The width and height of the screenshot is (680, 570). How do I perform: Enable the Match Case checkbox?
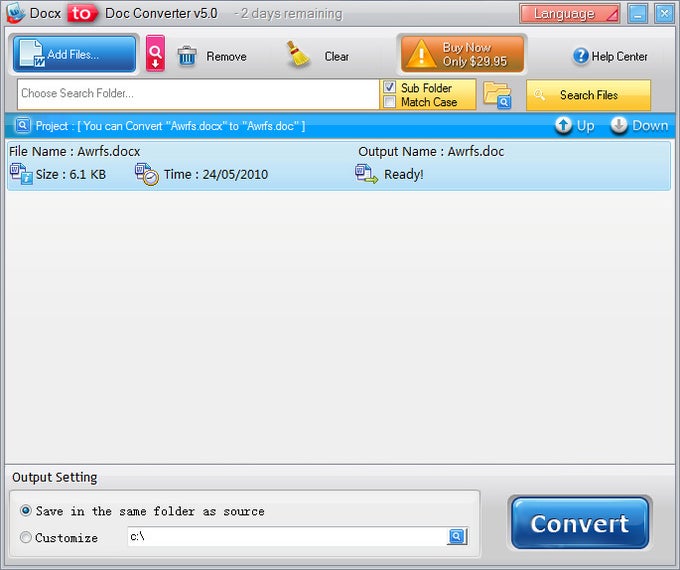coord(389,102)
